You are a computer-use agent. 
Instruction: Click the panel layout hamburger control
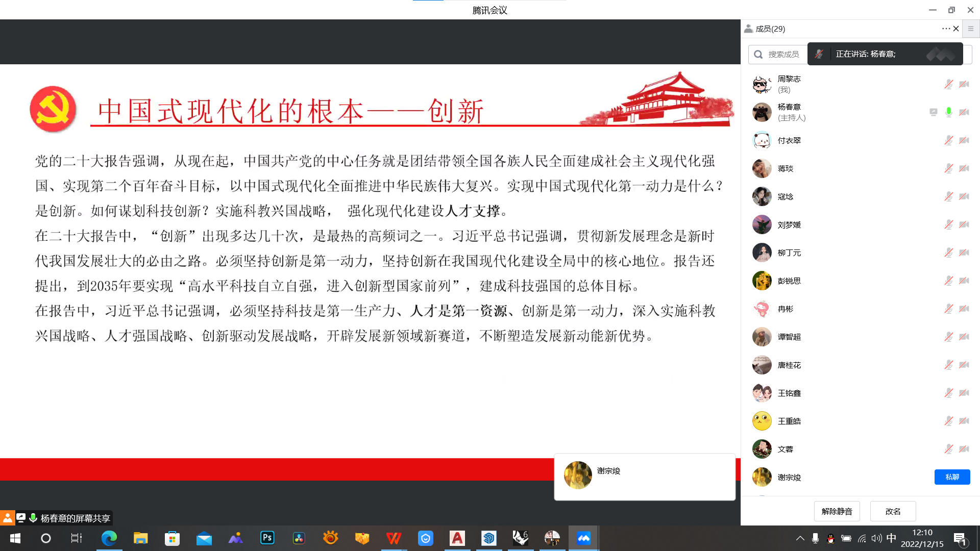tap(971, 29)
